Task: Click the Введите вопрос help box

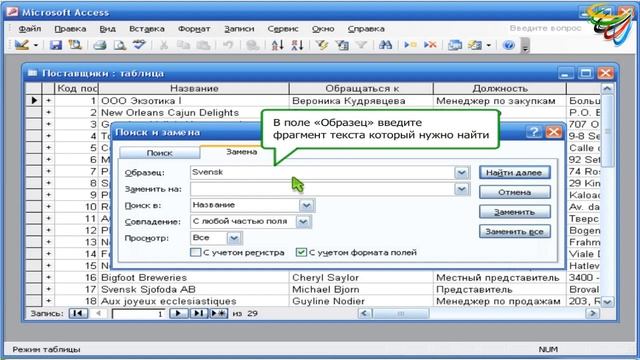Action: pyautogui.click(x=545, y=28)
